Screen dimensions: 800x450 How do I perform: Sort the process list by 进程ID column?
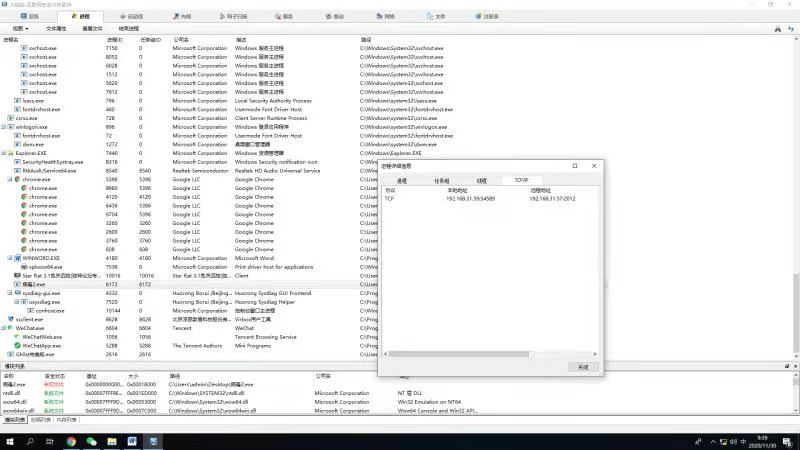[115, 39]
